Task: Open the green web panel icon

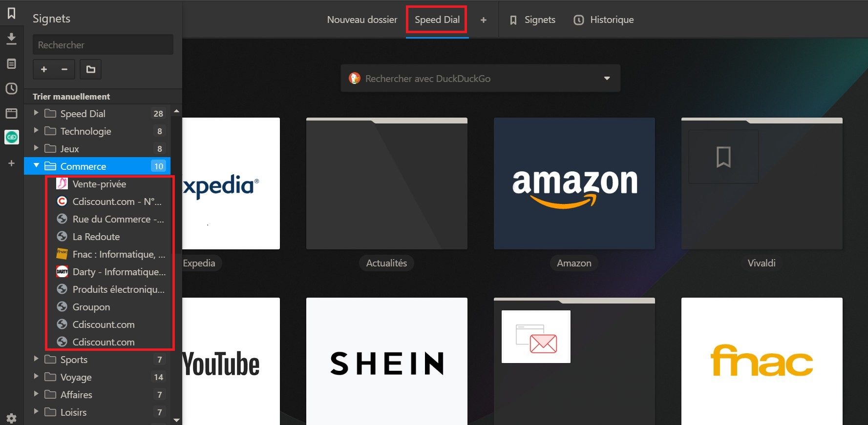Action: point(11,137)
